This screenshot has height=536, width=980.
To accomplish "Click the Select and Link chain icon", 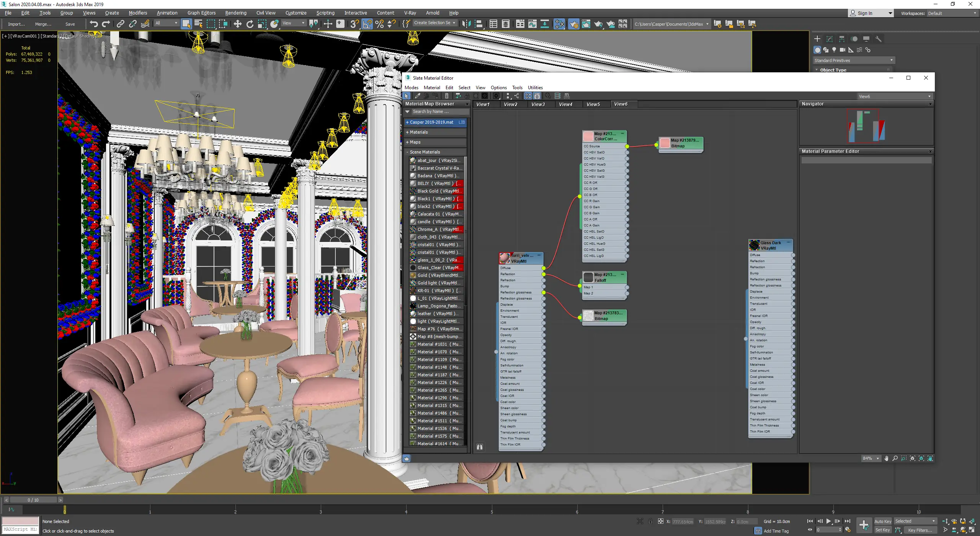I will [120, 24].
